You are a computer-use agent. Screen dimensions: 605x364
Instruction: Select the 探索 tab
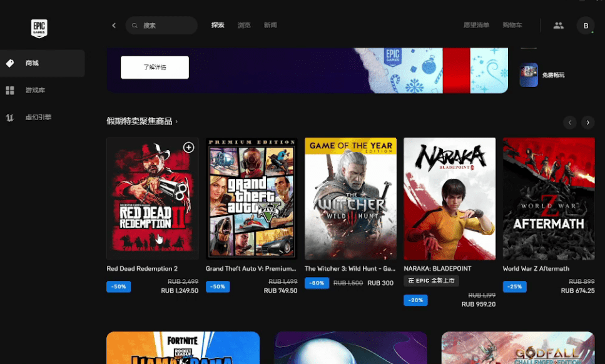(218, 26)
